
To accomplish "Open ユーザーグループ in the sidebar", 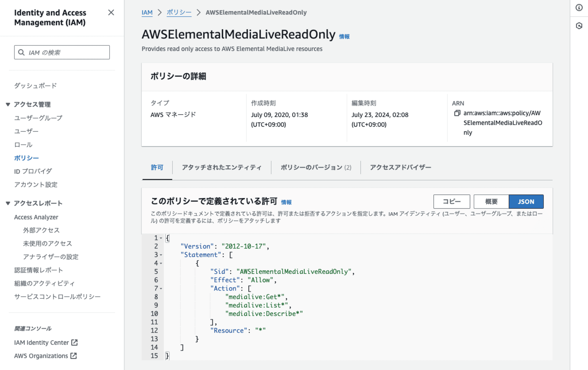I will [x=38, y=118].
